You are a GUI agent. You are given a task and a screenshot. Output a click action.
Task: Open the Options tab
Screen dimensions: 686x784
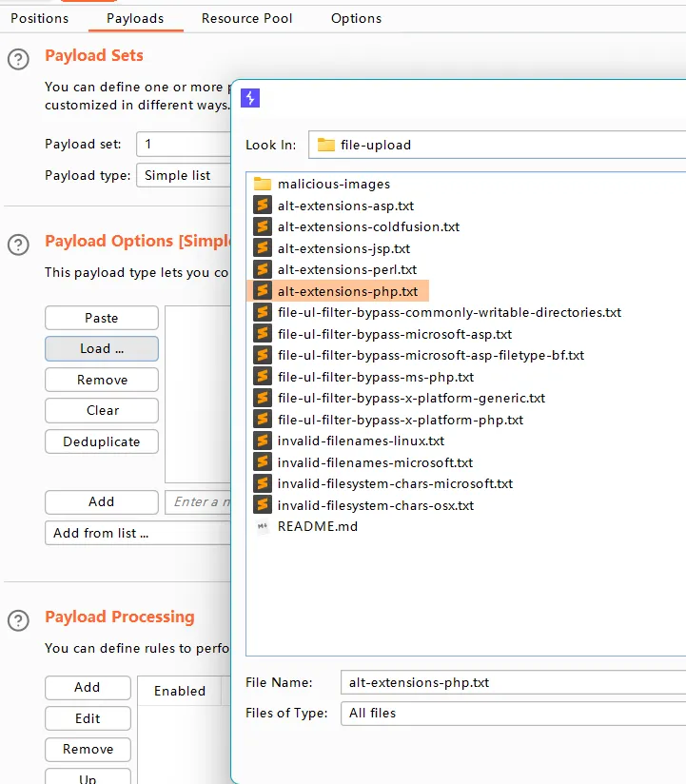point(356,18)
